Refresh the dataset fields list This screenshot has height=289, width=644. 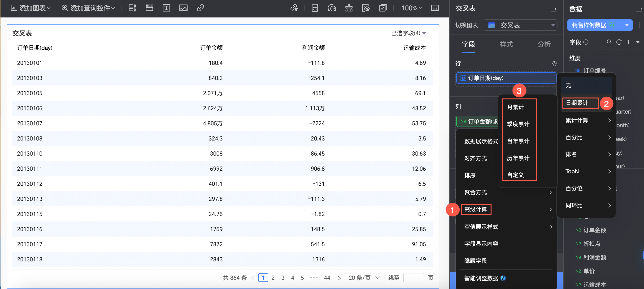click(x=619, y=42)
